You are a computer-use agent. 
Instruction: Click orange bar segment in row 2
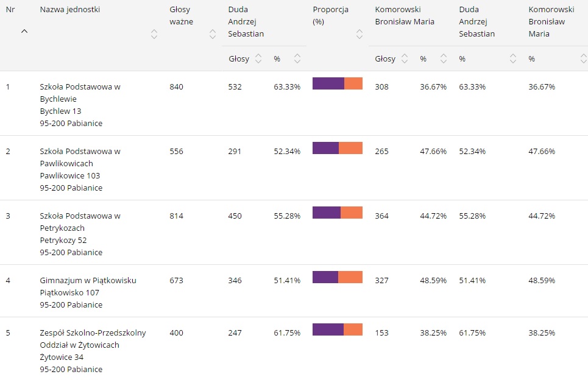[350, 148]
